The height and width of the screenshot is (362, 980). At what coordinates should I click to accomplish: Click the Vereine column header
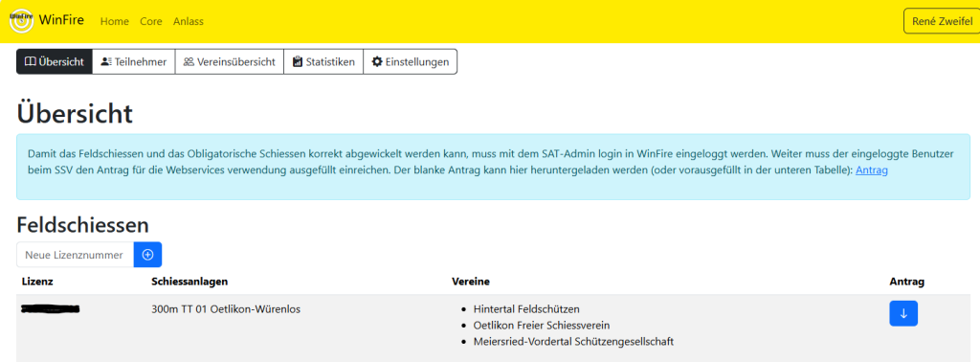(471, 282)
